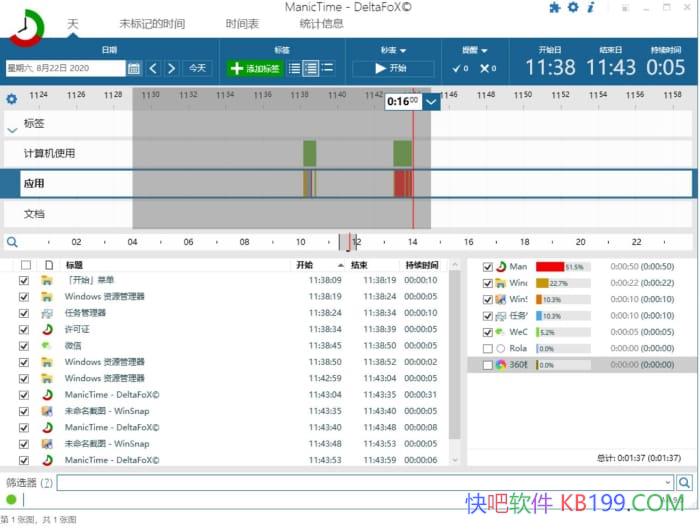
Task: Click the info icon at top right
Action: coord(591,8)
